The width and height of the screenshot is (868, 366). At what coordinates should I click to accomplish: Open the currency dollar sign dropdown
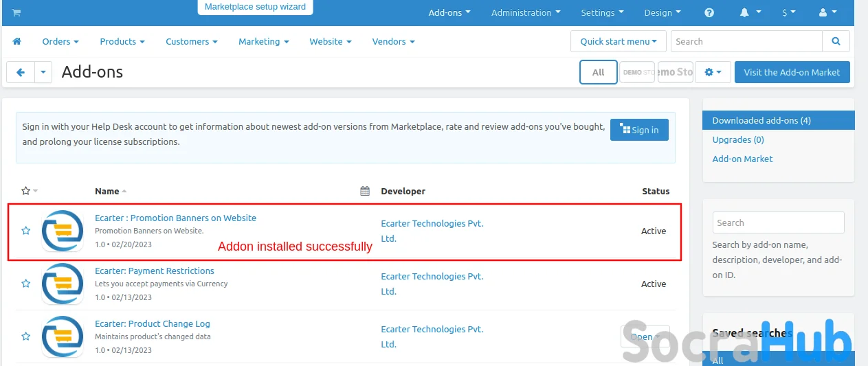(x=788, y=12)
